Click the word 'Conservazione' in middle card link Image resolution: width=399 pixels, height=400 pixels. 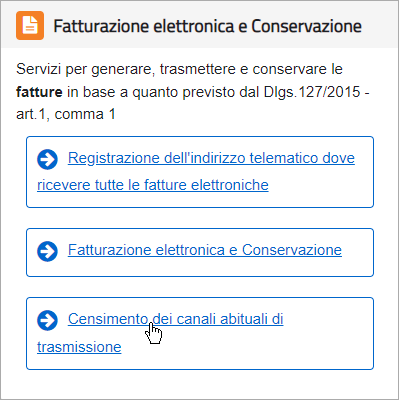coord(292,250)
